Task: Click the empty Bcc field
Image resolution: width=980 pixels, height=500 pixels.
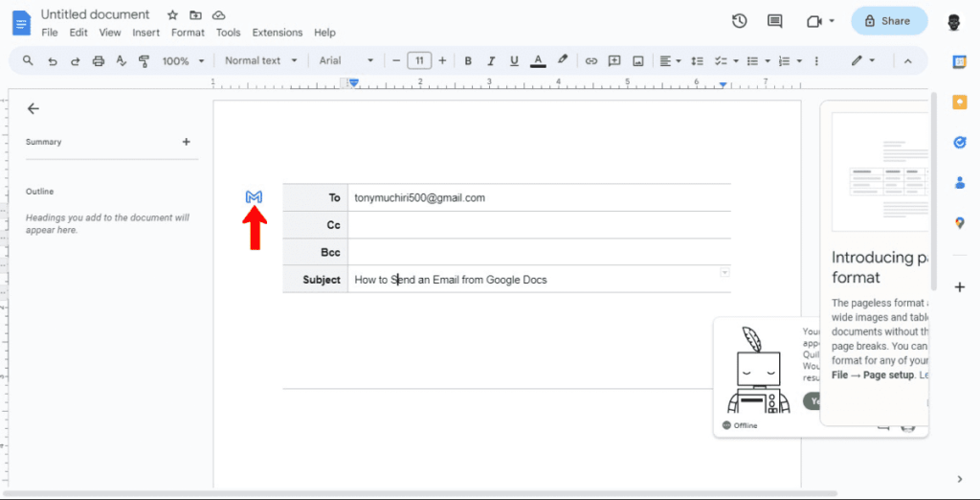Action: (540, 252)
